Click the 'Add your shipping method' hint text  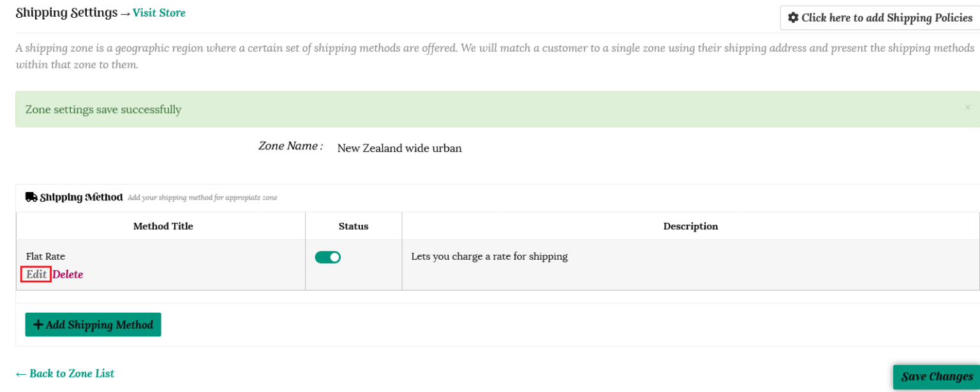pos(202,198)
